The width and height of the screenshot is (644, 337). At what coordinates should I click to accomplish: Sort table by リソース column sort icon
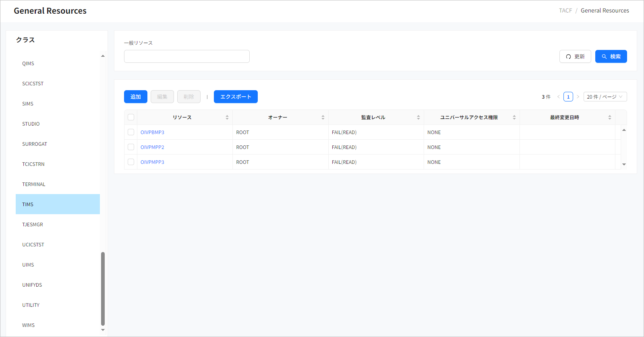pos(227,118)
